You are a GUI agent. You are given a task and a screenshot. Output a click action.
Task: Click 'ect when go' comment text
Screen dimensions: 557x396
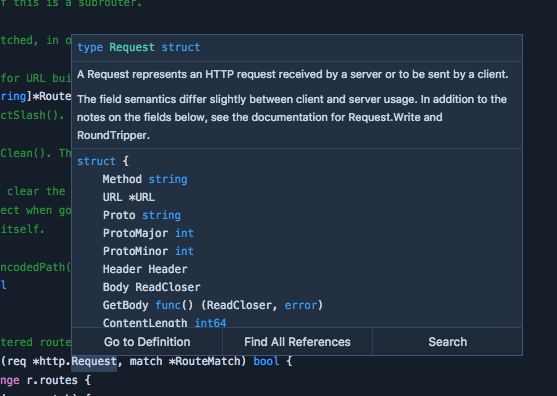click(x=36, y=210)
